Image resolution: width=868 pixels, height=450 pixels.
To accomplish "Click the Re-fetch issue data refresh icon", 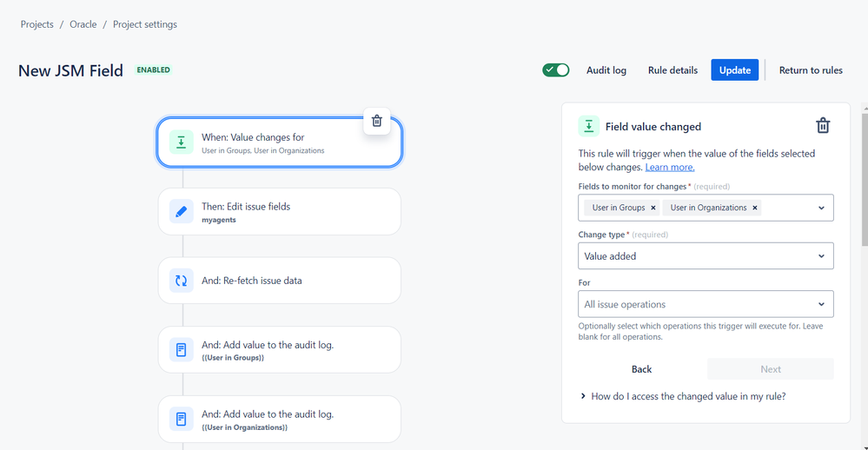I will point(181,281).
